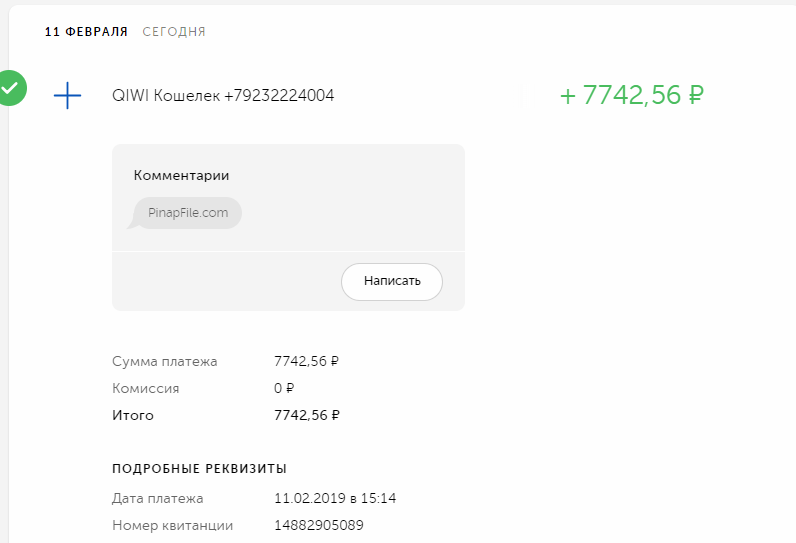The width and height of the screenshot is (796, 543).
Task: Click the Номер квитанции label
Action: [172, 525]
